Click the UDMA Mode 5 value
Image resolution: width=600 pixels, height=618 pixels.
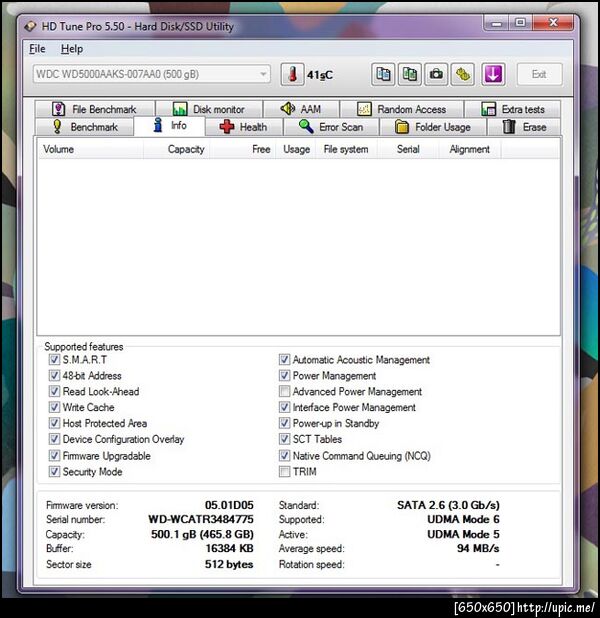point(463,534)
